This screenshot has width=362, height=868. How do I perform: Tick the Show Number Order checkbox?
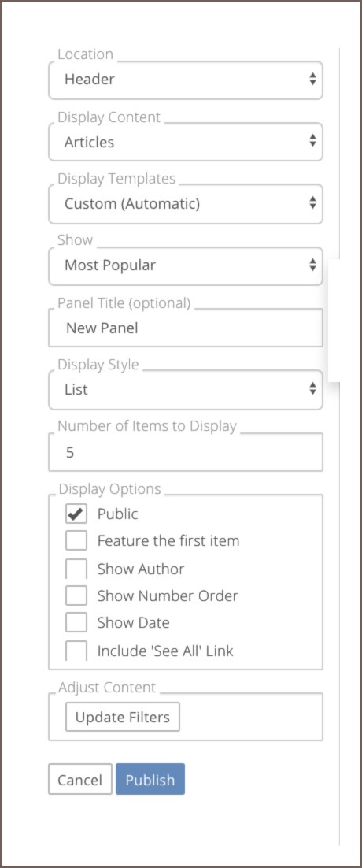76,595
